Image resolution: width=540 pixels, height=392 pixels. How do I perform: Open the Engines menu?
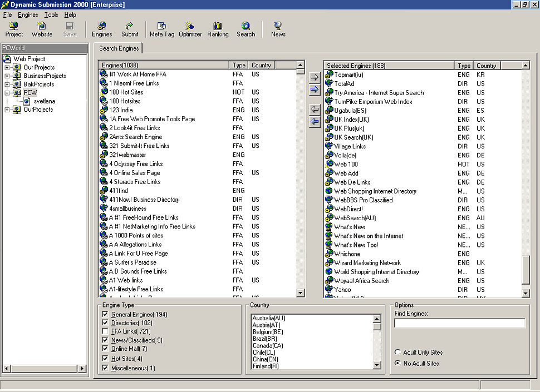(28, 15)
